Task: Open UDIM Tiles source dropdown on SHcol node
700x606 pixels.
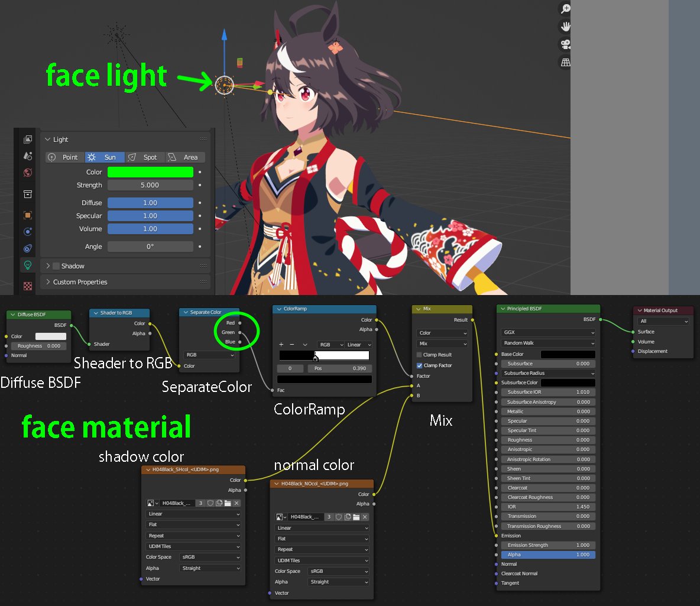Action: [x=193, y=547]
